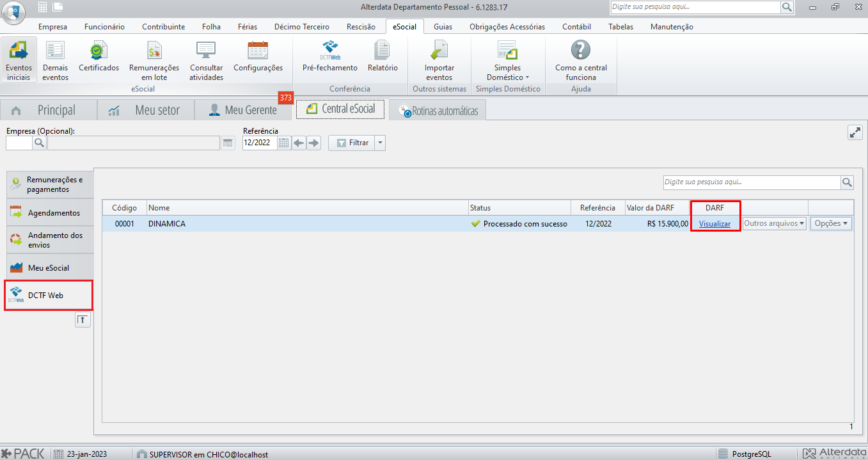The width and height of the screenshot is (868, 460).
Task: Open Eventos iniciais in the eSocial ribbon
Action: 19,59
